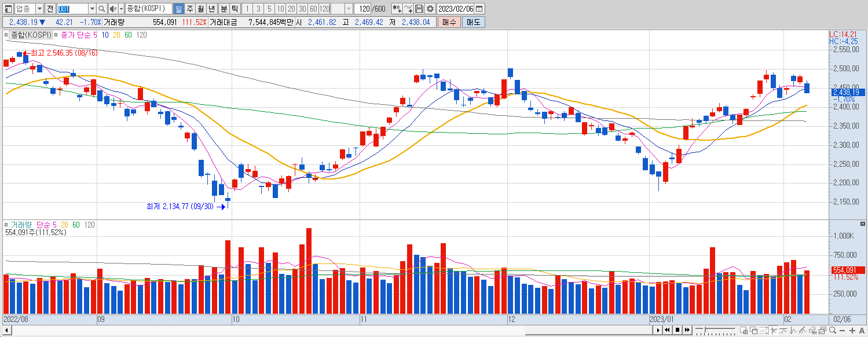Click the 최고 2,546.35 high marker label
Image resolution: width=868 pixels, height=337 pixels.
pos(64,53)
